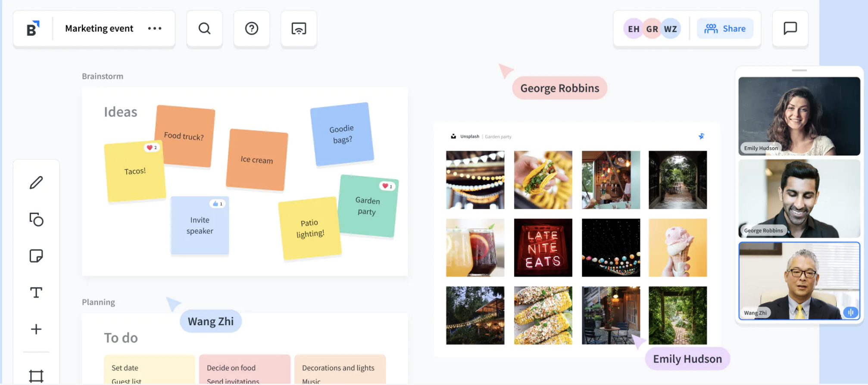868x385 pixels.
Task: Click the heart reaction on Tacos! note
Action: pos(152,147)
